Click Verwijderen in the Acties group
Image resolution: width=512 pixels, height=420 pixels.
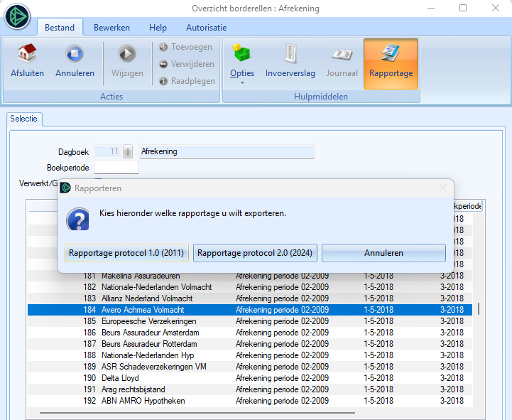187,64
